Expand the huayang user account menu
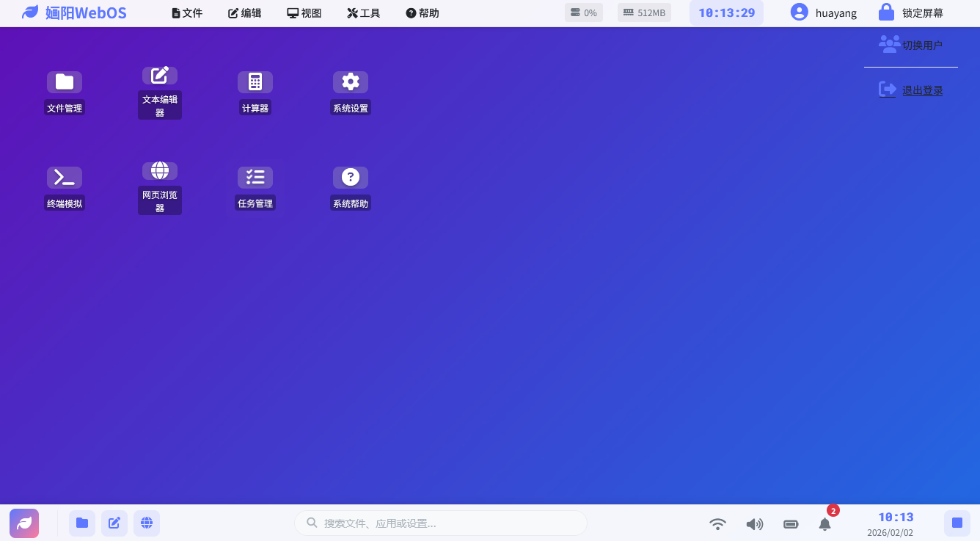This screenshot has width=980, height=541. [823, 12]
